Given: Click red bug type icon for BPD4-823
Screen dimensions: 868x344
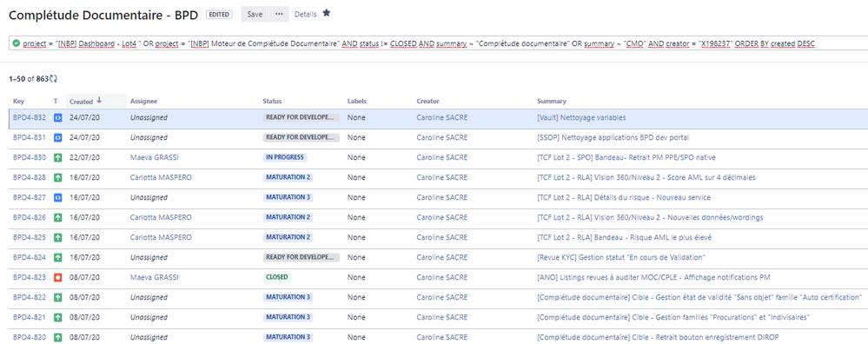Looking at the screenshot, I should [57, 277].
